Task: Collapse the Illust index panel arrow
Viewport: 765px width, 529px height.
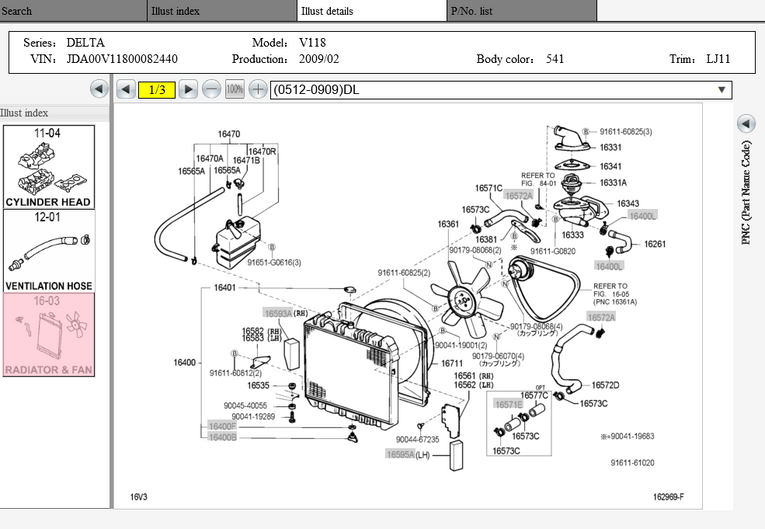Action: click(x=98, y=90)
